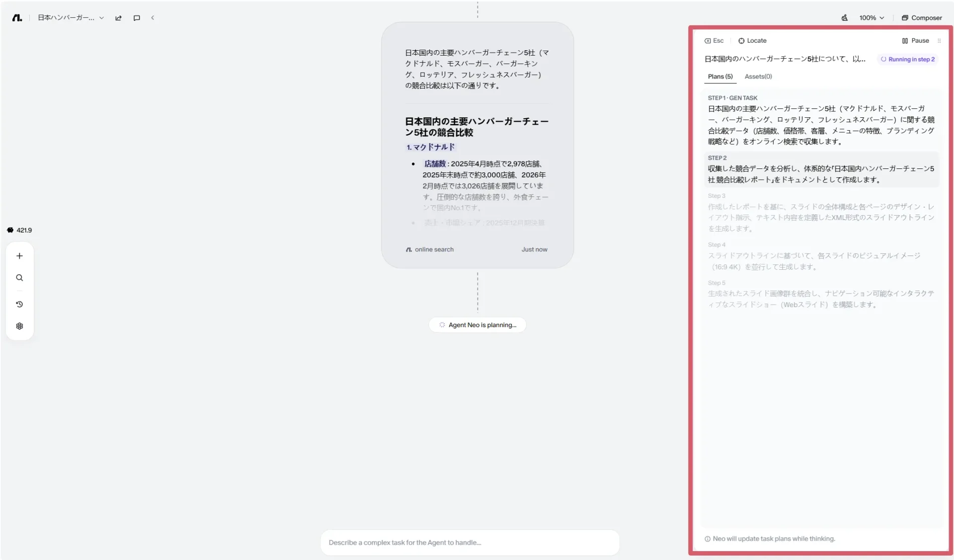This screenshot has width=954, height=560.
Task: Select the magnifier search icon in left toolbar
Action: click(x=19, y=278)
